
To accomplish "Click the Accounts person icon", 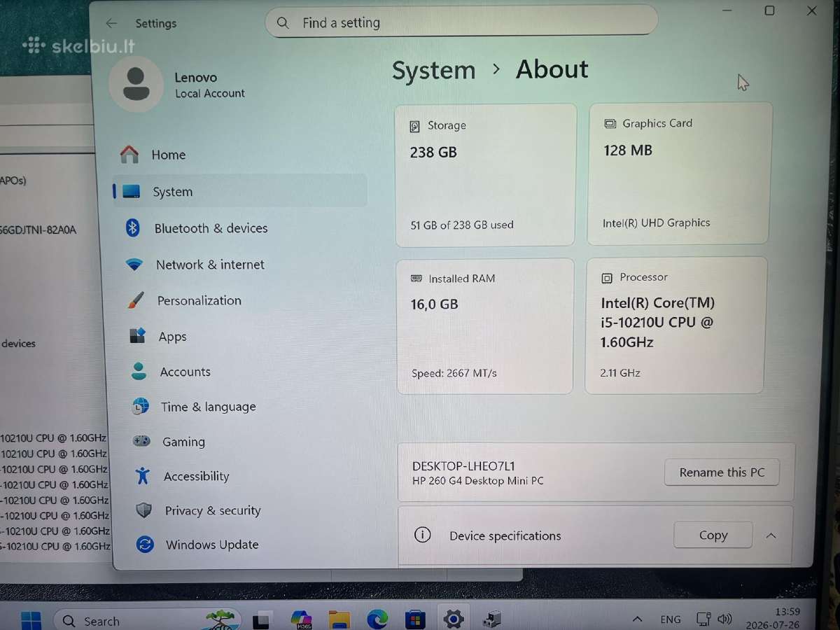I will pyautogui.click(x=139, y=371).
